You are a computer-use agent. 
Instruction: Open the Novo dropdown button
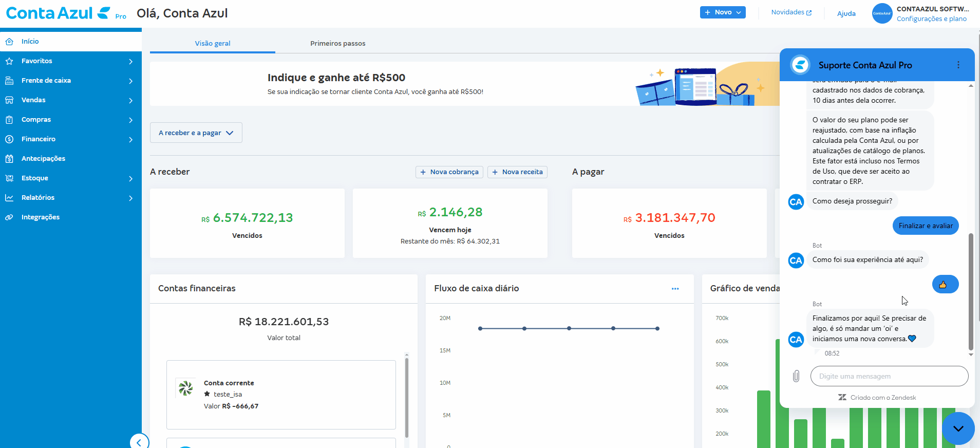click(x=723, y=12)
